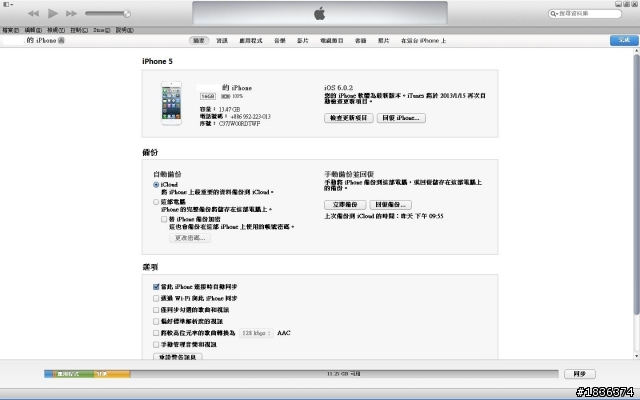The width and height of the screenshot is (640, 400).
Task: Click the 同步 (Sync) button
Action: [580, 374]
